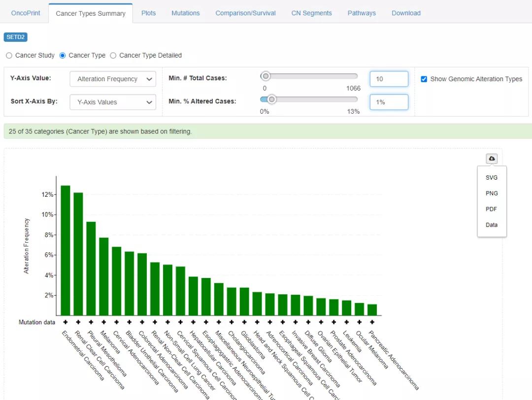This screenshot has height=400, width=532.
Task: Open the Y-Axis Value dropdown
Action: coord(113,79)
